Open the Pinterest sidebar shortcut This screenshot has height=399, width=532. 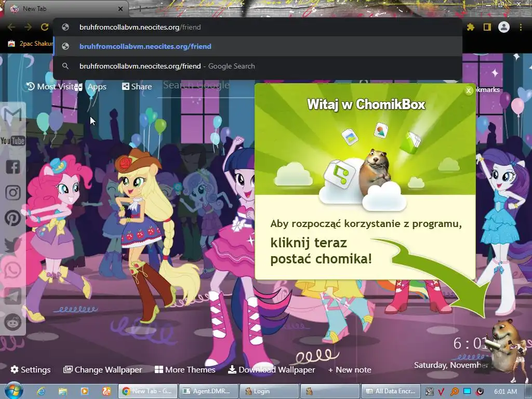pos(13,218)
